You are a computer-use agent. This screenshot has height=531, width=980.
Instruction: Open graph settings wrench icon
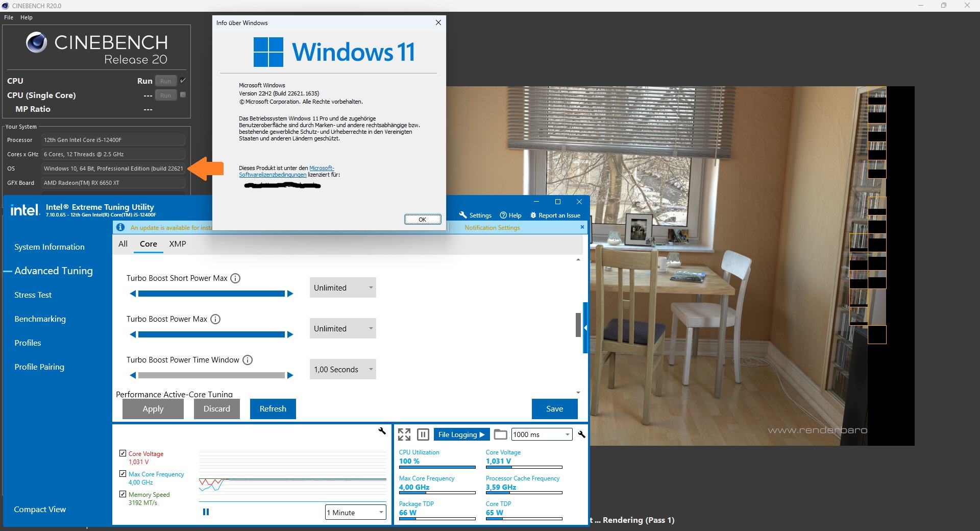coord(382,431)
